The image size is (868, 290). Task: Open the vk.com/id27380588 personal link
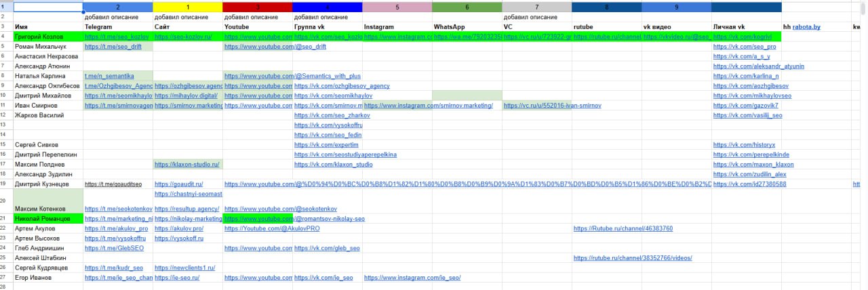click(749, 184)
